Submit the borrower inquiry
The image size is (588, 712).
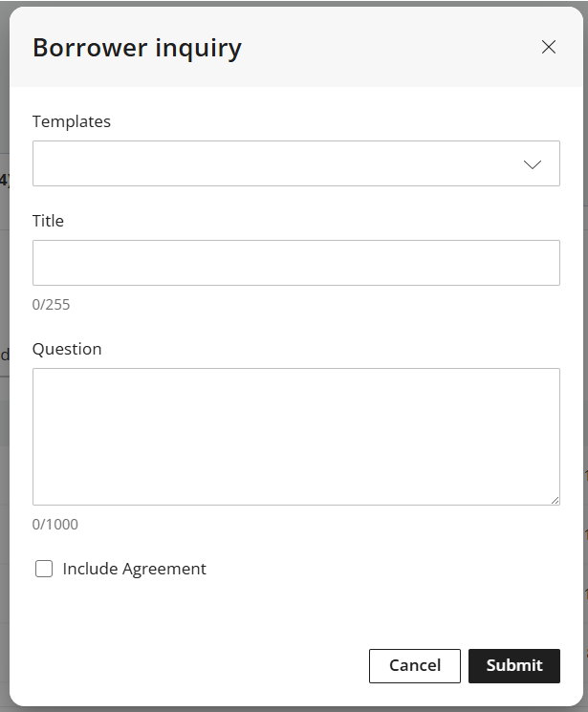pos(513,666)
